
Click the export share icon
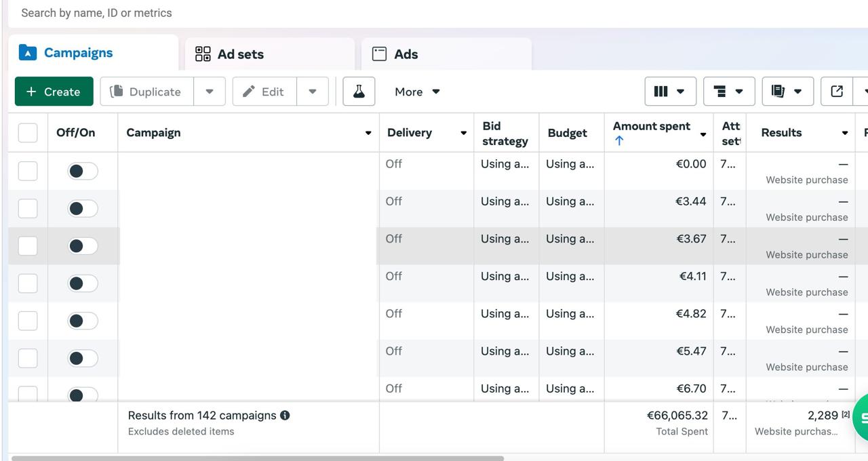[x=837, y=92]
